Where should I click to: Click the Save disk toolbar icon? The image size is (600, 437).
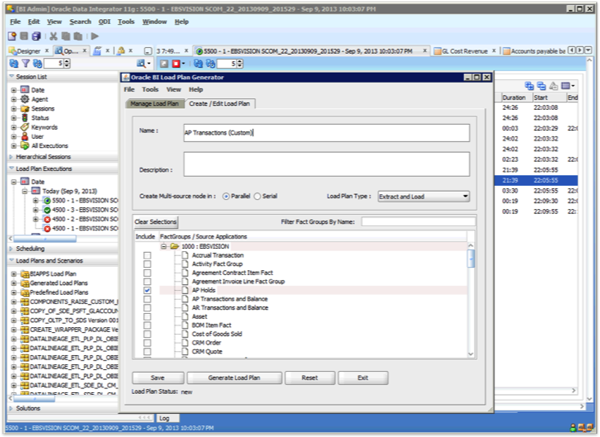click(x=24, y=36)
